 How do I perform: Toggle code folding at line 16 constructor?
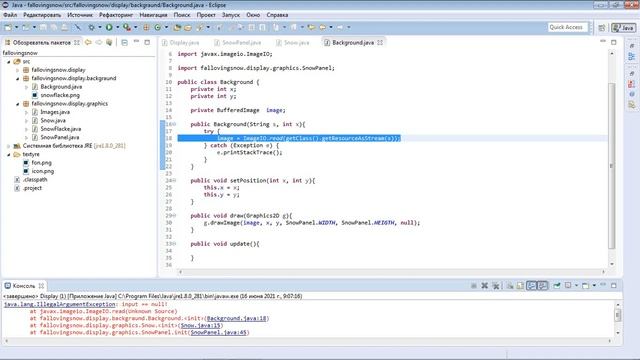coord(175,124)
